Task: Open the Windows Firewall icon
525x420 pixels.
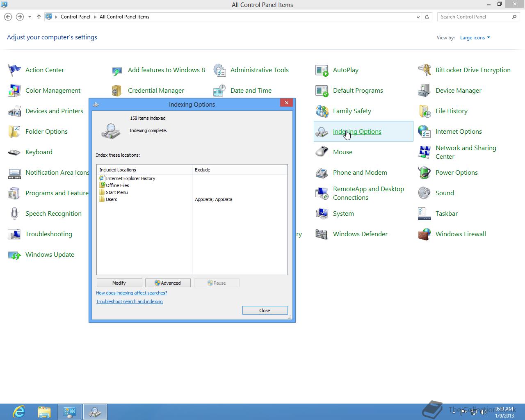Action: click(425, 234)
